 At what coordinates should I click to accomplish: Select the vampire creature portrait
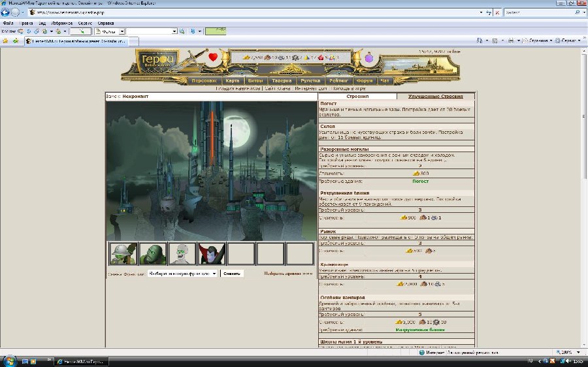[x=212, y=253]
